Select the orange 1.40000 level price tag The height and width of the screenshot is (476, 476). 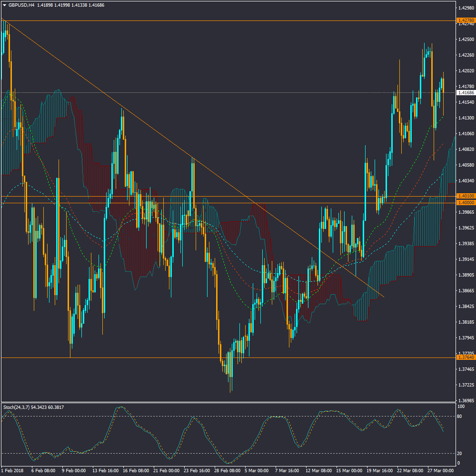coord(465,203)
